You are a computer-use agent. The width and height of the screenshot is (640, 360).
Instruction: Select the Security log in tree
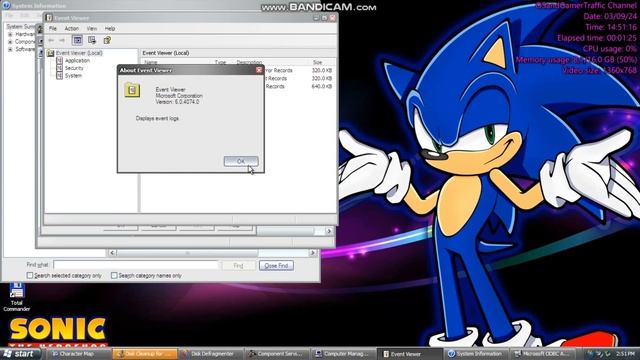(x=74, y=68)
